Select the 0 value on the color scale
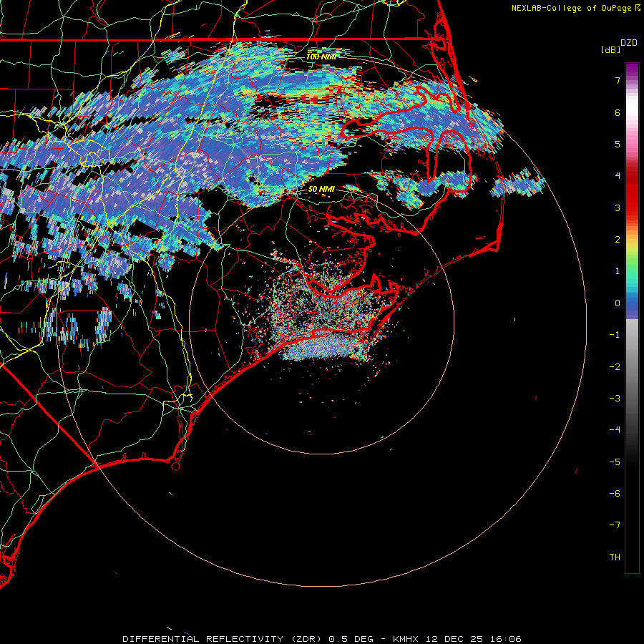 pyautogui.click(x=618, y=303)
